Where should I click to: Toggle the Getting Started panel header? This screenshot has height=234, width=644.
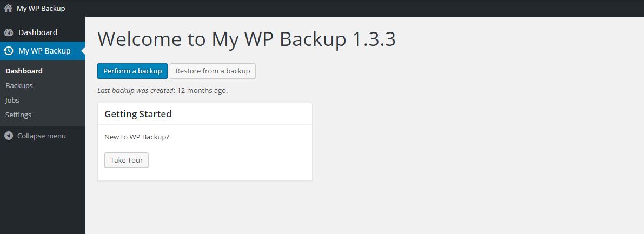pos(205,114)
